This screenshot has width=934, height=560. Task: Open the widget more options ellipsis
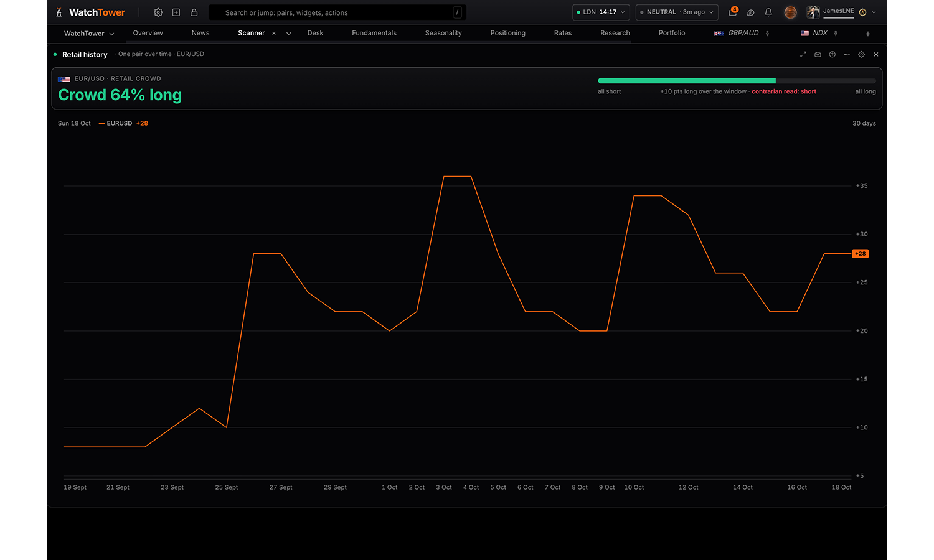point(847,55)
